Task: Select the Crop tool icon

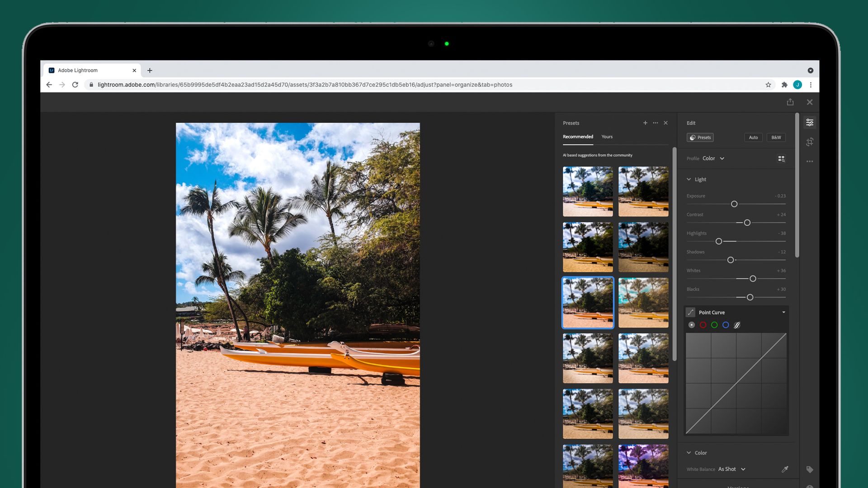Action: (x=810, y=141)
